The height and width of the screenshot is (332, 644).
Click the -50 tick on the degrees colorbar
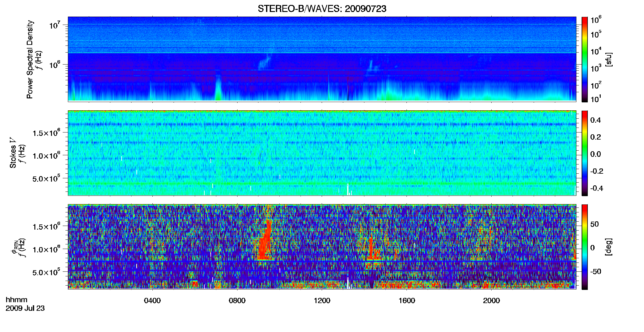(x=595, y=271)
